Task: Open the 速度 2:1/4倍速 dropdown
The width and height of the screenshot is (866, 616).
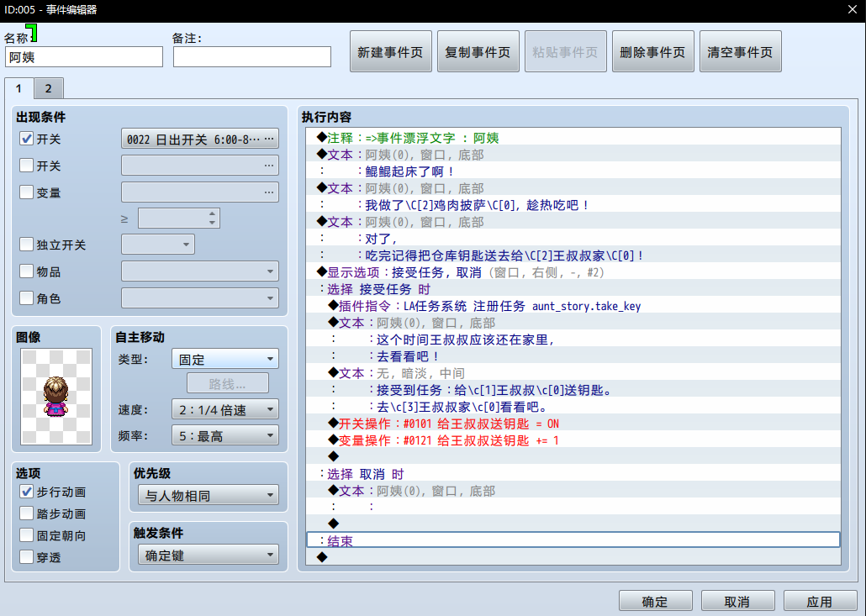Action: (x=225, y=409)
